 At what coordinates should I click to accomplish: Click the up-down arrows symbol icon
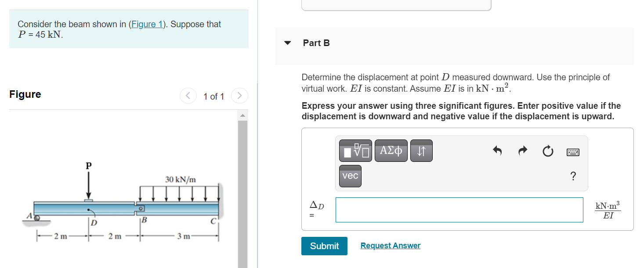pos(421,150)
